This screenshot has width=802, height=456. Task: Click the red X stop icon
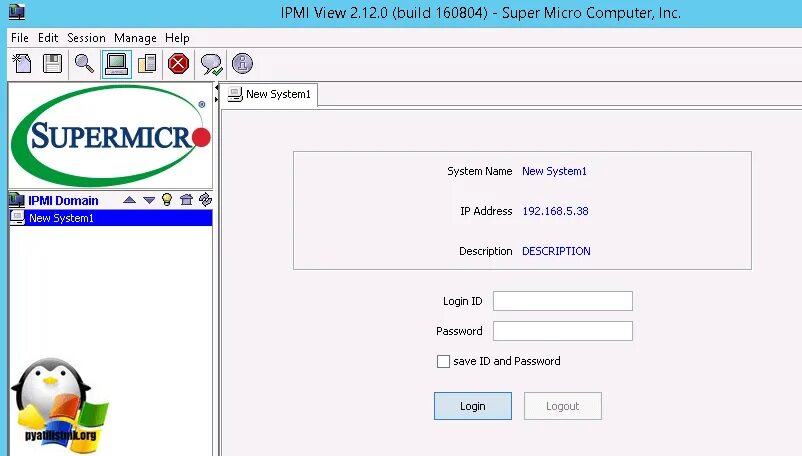pyautogui.click(x=179, y=64)
